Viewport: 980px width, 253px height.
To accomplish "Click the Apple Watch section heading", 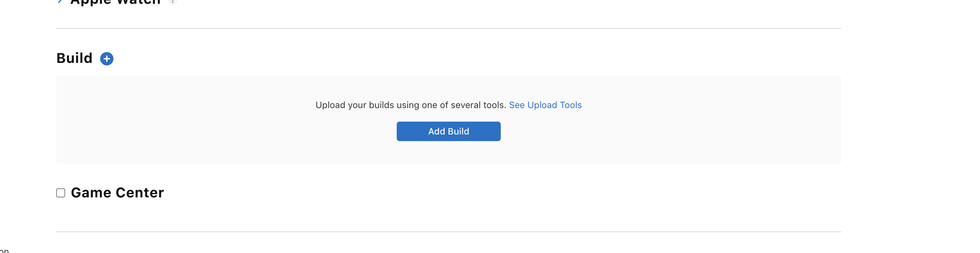I will pyautogui.click(x=116, y=1).
